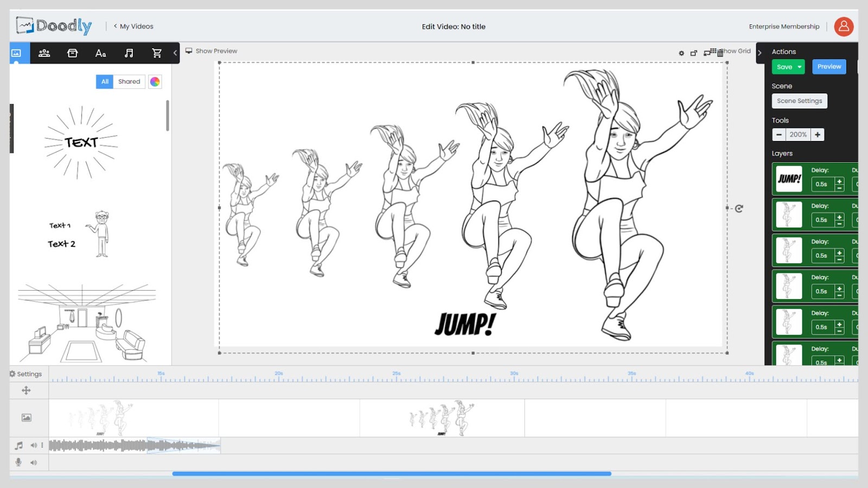Open Scene Settings

799,101
